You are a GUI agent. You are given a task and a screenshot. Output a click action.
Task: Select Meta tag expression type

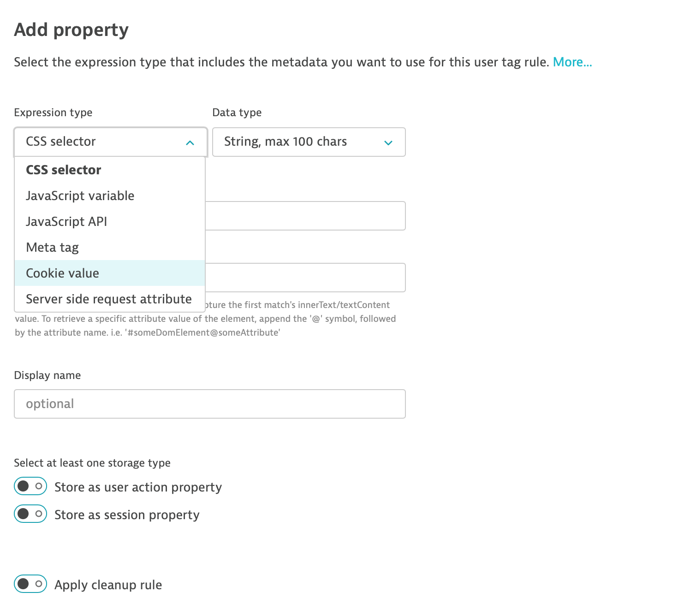(53, 248)
